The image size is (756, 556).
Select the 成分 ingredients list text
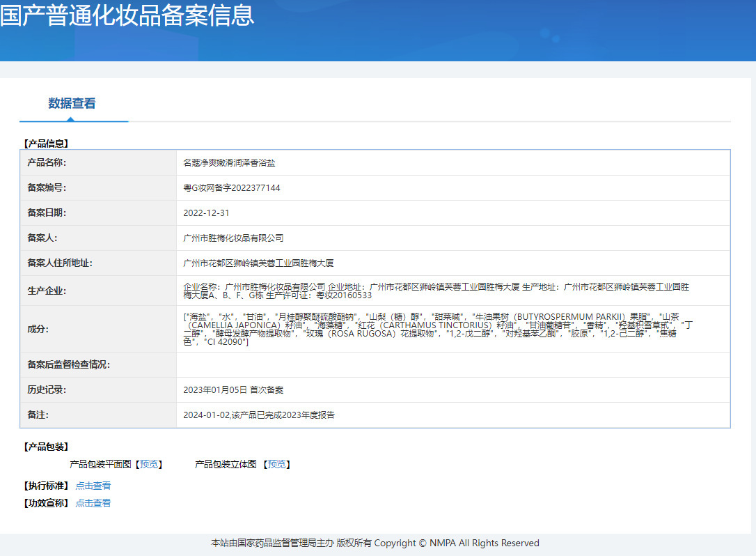click(439, 329)
